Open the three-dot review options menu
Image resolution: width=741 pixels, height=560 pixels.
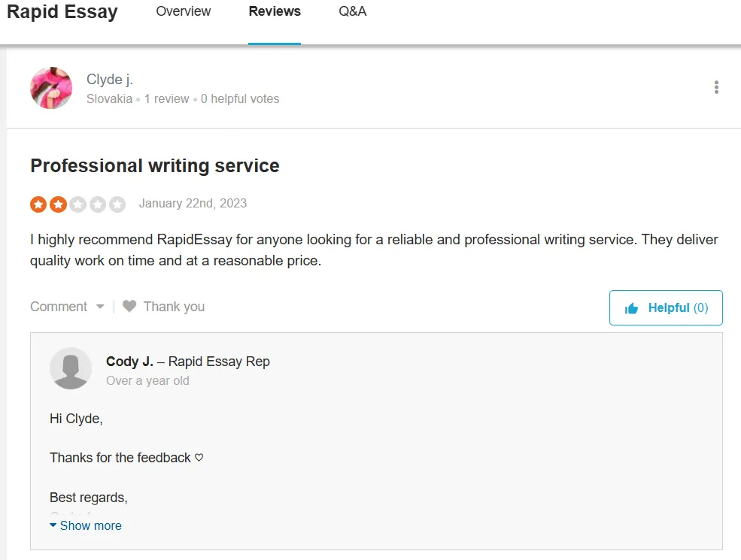coord(716,87)
